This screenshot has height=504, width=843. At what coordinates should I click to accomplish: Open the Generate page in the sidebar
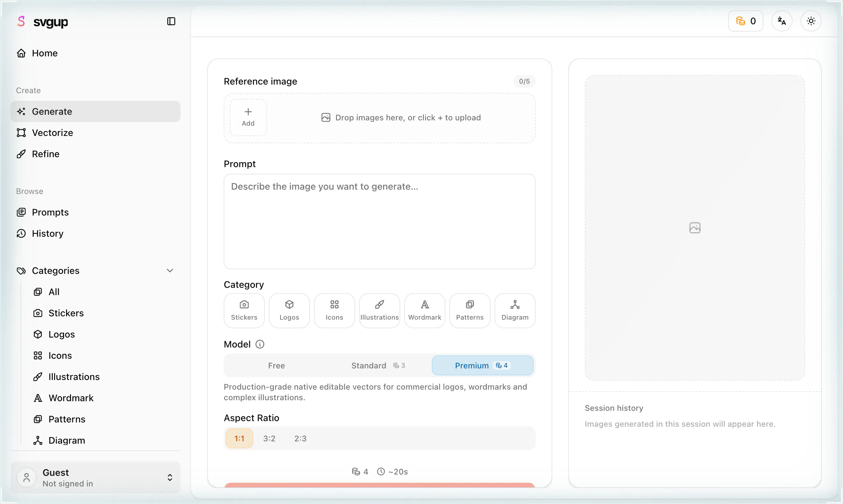pyautogui.click(x=95, y=111)
